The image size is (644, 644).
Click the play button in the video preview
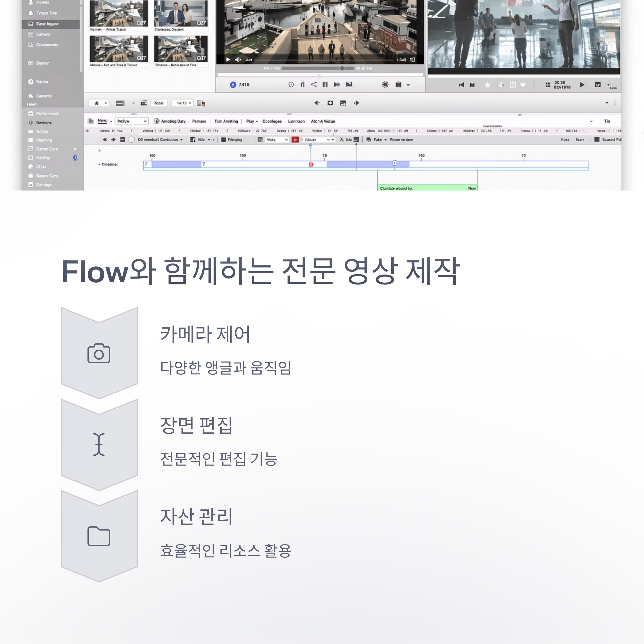tap(228, 60)
